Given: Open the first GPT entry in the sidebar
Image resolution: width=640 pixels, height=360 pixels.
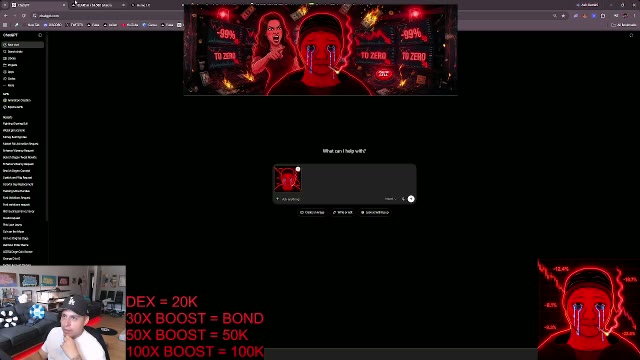Looking at the screenshot, I should click(22, 100).
